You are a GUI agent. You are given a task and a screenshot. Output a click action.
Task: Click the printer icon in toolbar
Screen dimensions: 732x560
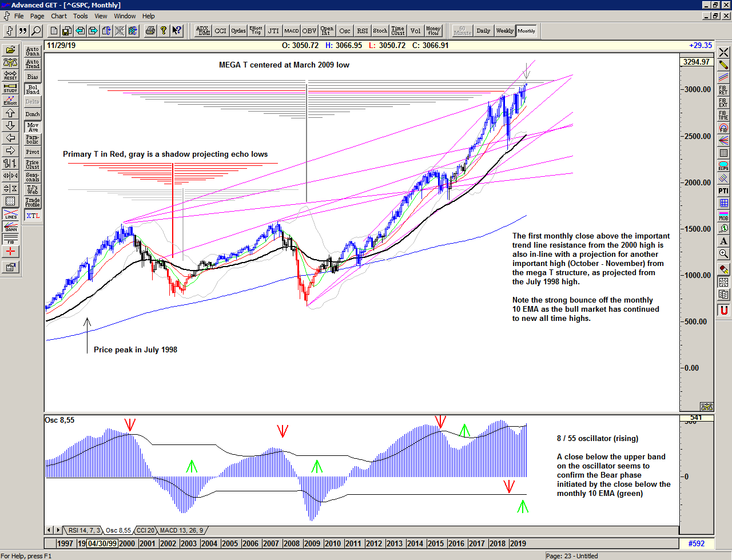(x=150, y=31)
